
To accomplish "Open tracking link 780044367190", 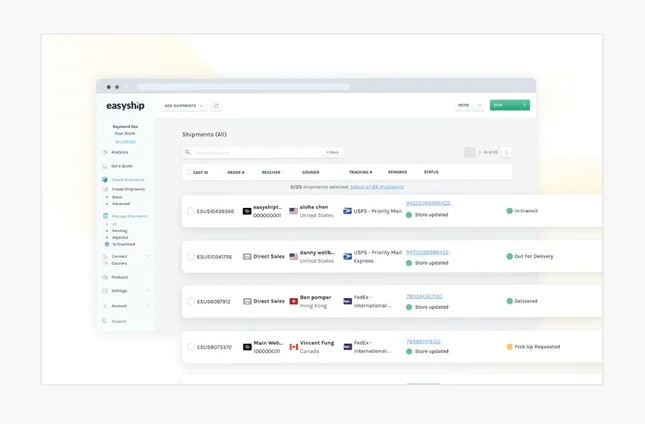I will pos(424,296).
